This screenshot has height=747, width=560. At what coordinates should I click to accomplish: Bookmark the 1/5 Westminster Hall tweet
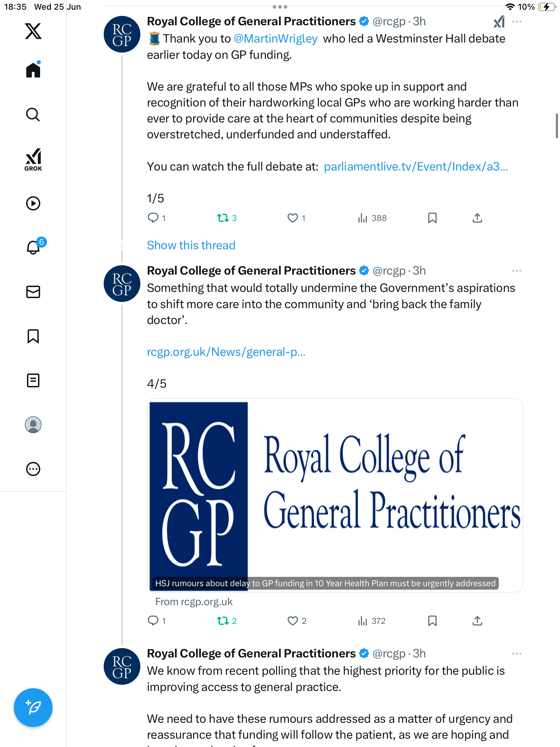click(x=432, y=218)
